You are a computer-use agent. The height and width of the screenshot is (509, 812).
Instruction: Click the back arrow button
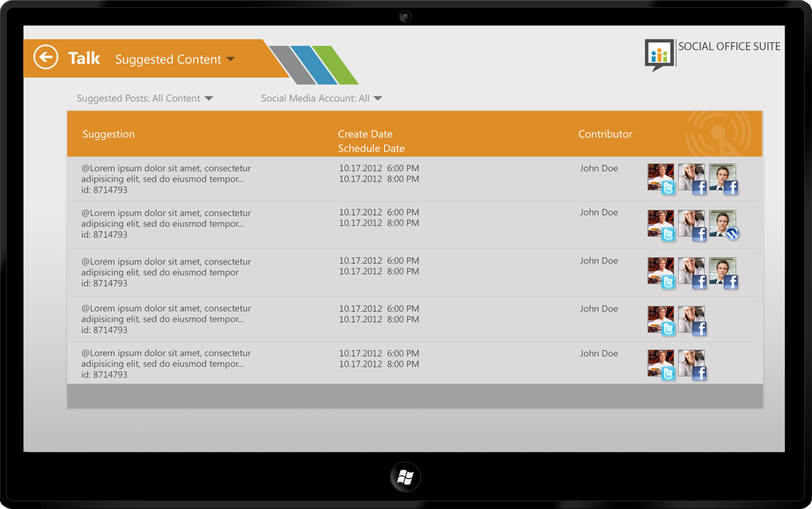(x=45, y=58)
